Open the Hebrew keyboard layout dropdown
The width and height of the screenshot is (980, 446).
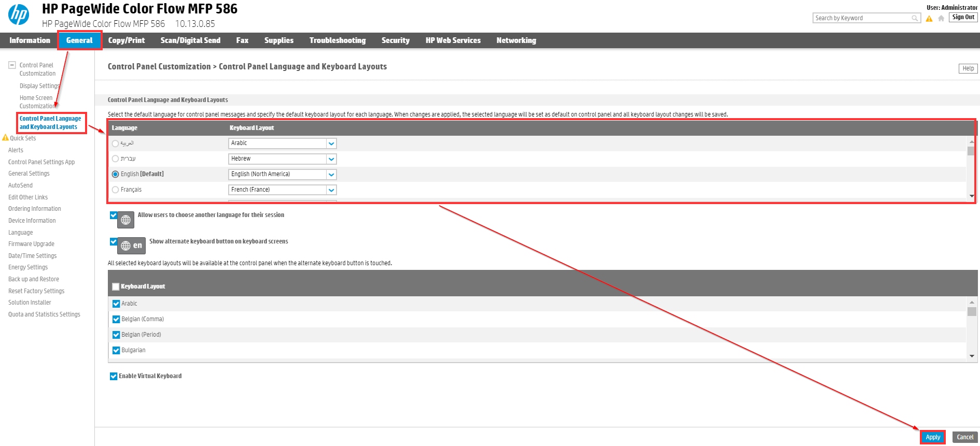tap(331, 159)
